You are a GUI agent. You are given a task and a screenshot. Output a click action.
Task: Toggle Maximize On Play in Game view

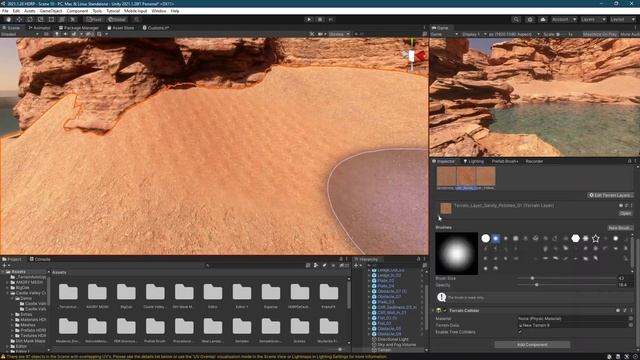pyautogui.click(x=600, y=34)
